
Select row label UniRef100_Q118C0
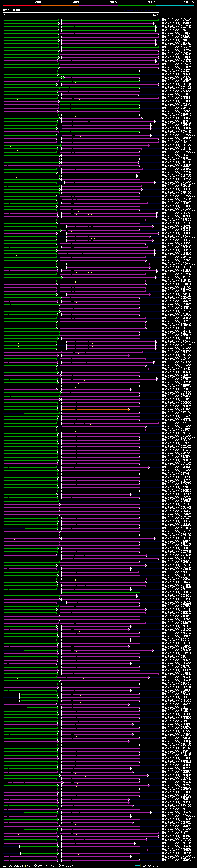177,67
